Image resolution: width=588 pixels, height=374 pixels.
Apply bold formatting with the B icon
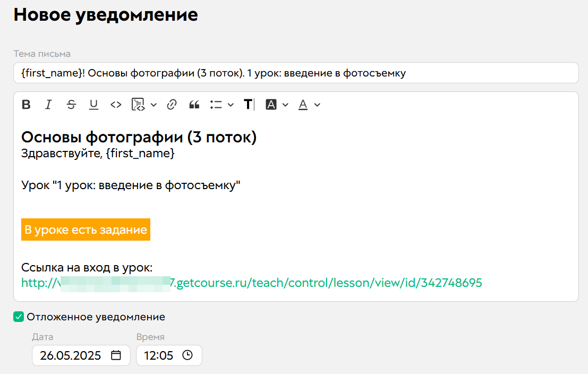[26, 105]
